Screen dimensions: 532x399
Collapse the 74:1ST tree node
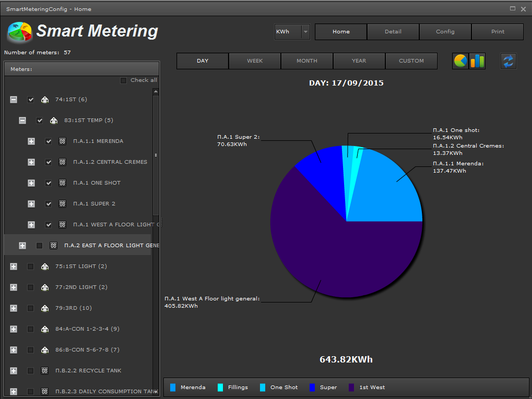click(x=14, y=100)
